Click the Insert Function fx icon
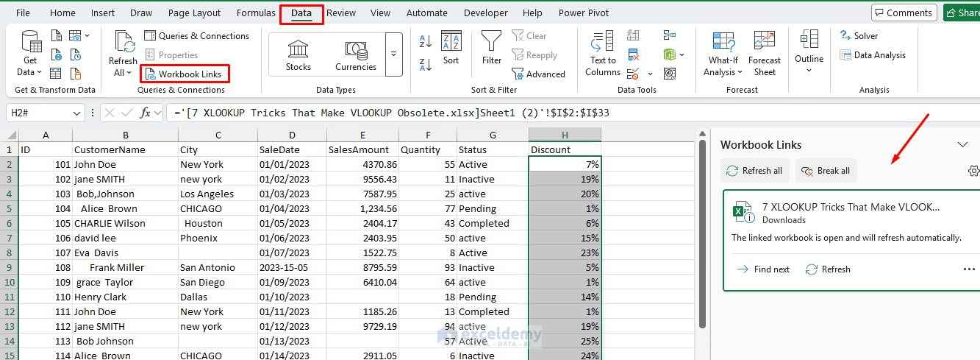 click(146, 113)
